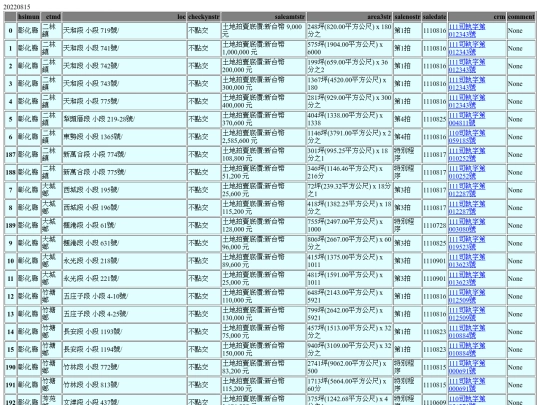Image resolution: width=540 pixels, height=405 pixels.
Task: Select location cell '天和段 小段 742號/'
Action: tap(124, 66)
